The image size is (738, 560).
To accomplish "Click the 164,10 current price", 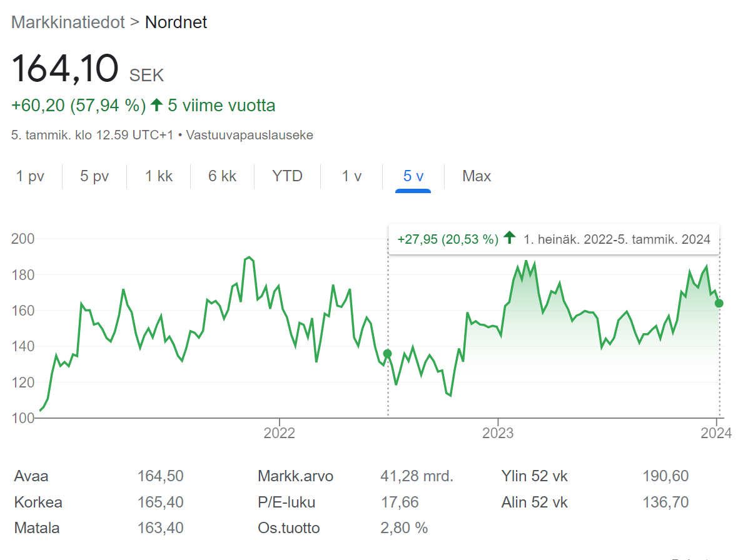I will pos(65,69).
